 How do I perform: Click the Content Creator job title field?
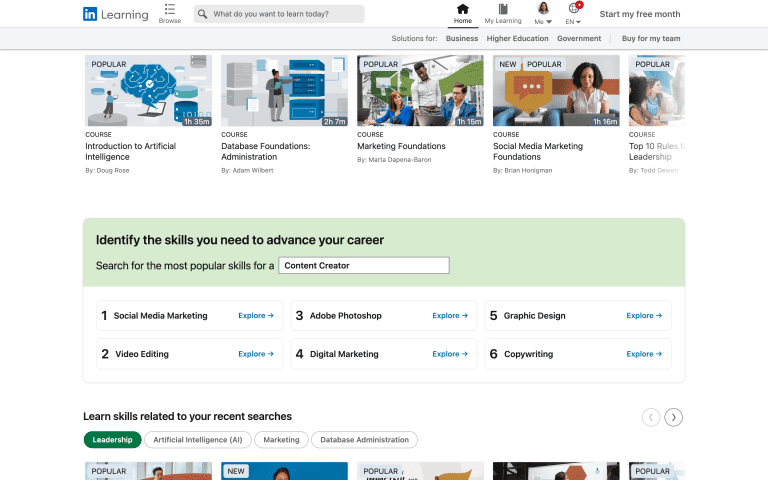[364, 265]
